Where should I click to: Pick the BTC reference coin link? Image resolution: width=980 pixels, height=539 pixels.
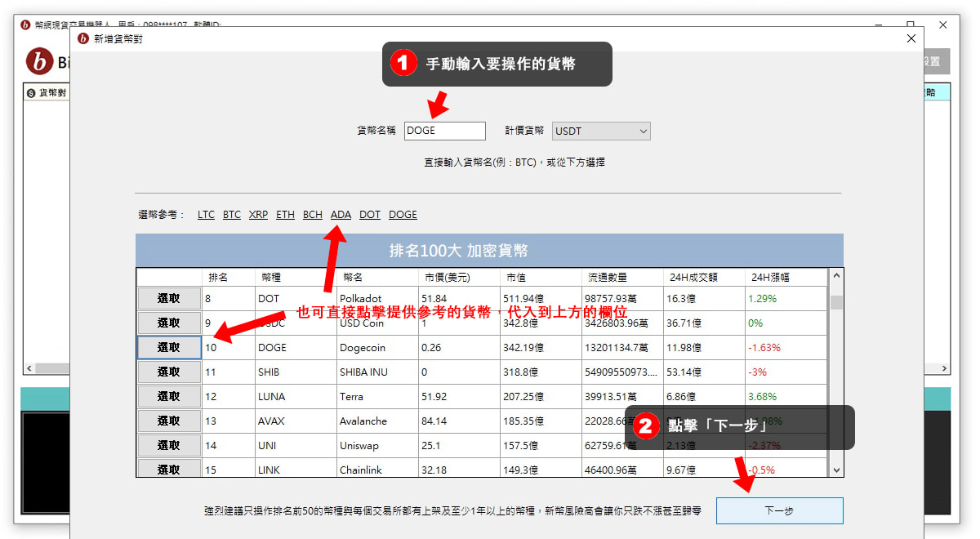click(x=232, y=215)
